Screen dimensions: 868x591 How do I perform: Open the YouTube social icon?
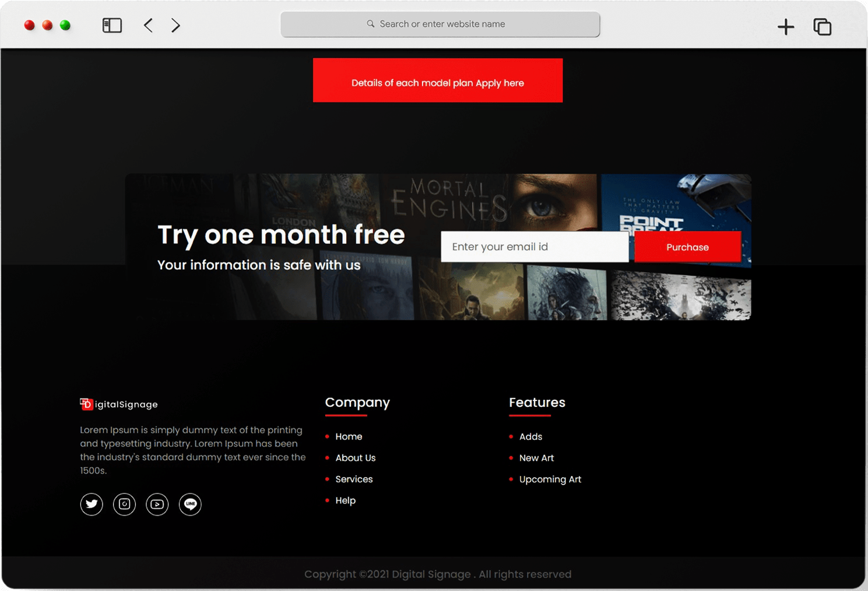tap(157, 504)
